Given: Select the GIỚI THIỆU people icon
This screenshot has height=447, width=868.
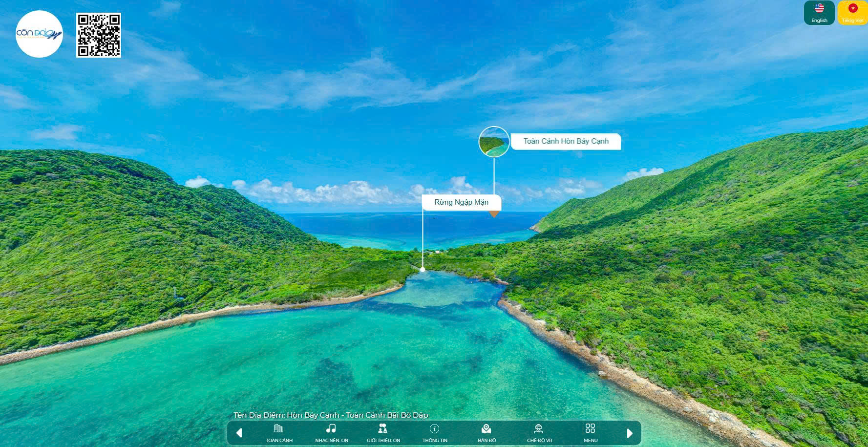Looking at the screenshot, I should point(383,429).
